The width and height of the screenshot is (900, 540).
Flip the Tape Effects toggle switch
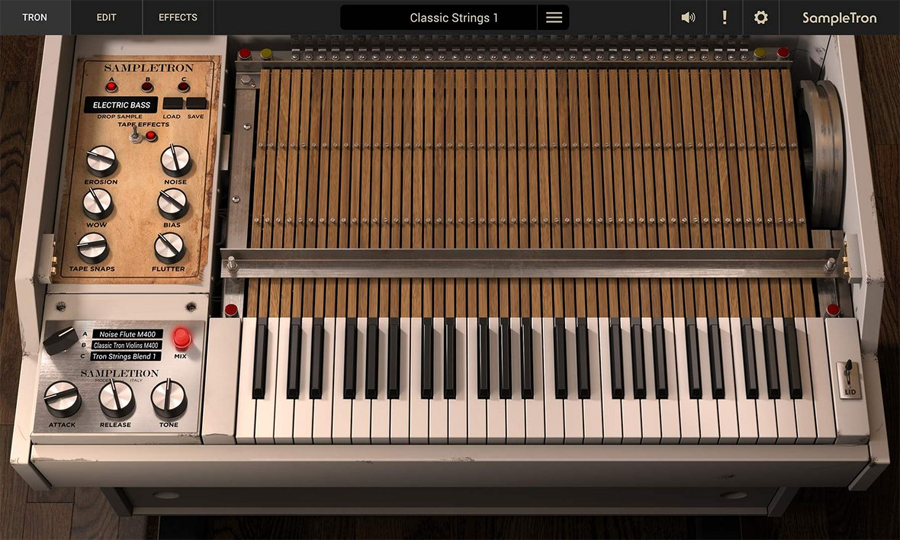click(135, 134)
